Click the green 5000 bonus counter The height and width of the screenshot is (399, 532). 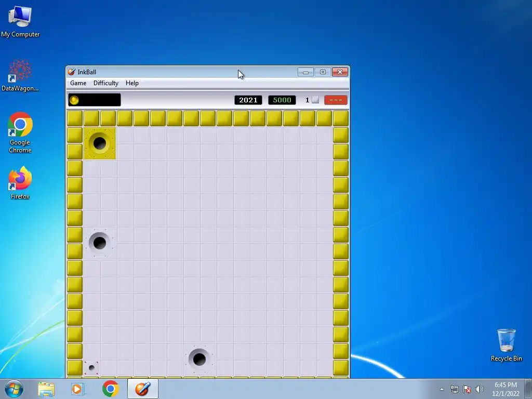click(x=282, y=100)
